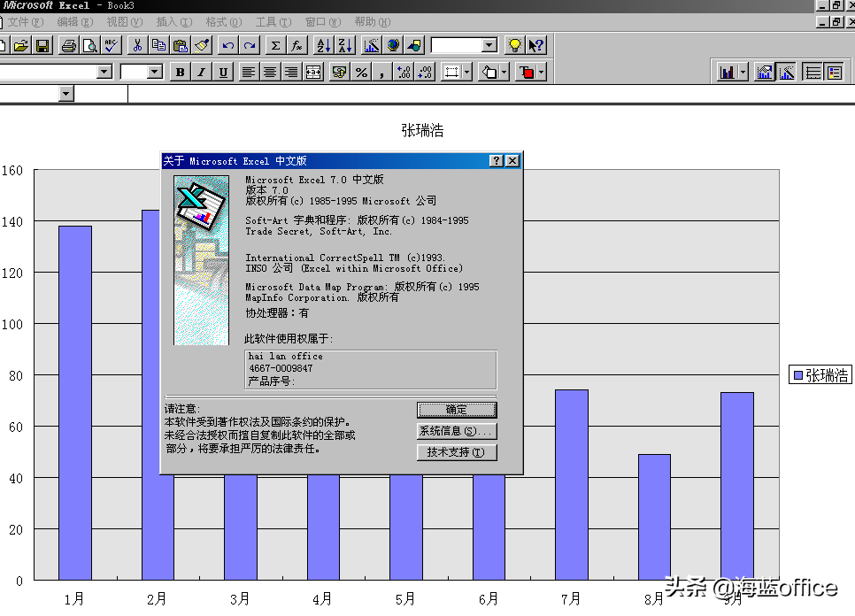
Task: Open the 插入 (Insert) menu
Action: click(174, 22)
